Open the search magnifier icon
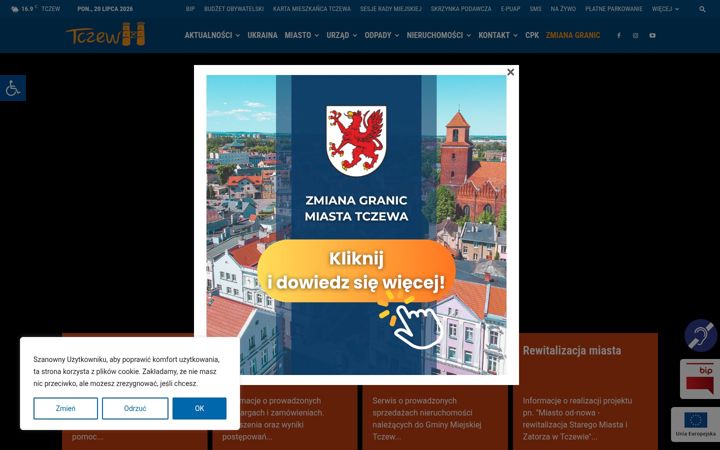The height and width of the screenshot is (450, 720). pyautogui.click(x=702, y=9)
